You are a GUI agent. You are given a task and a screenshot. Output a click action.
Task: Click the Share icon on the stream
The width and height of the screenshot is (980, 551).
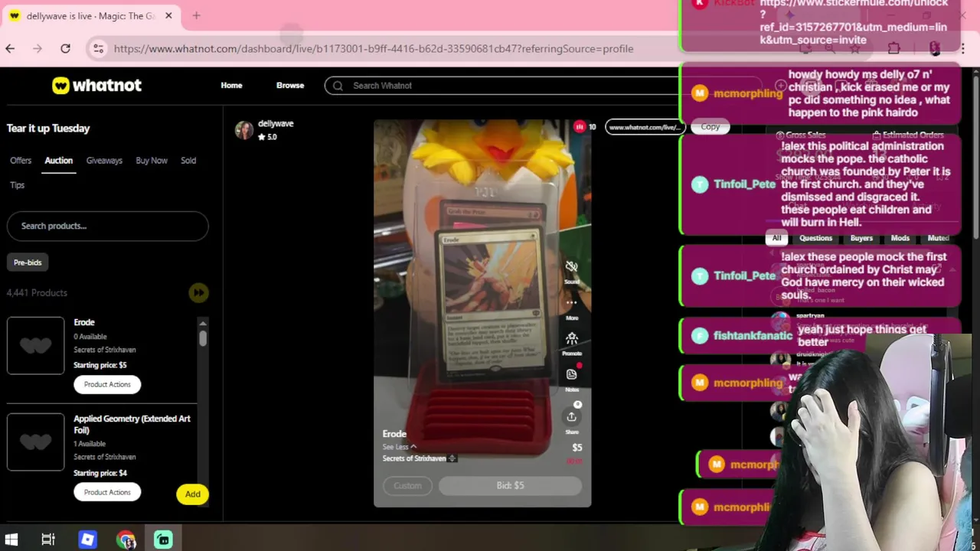pos(571,416)
